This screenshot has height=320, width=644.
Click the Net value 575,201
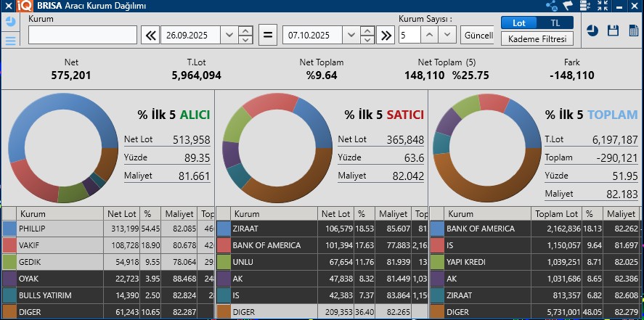coord(71,75)
